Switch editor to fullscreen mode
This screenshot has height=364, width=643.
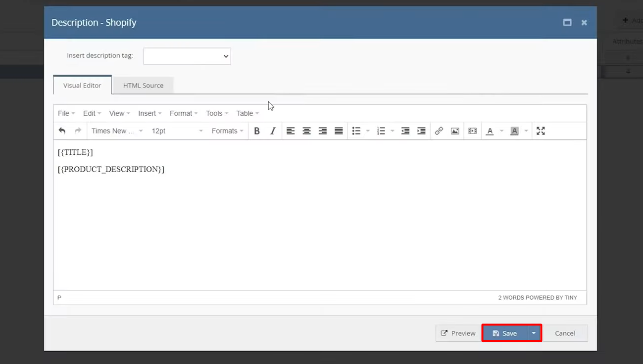[541, 131]
